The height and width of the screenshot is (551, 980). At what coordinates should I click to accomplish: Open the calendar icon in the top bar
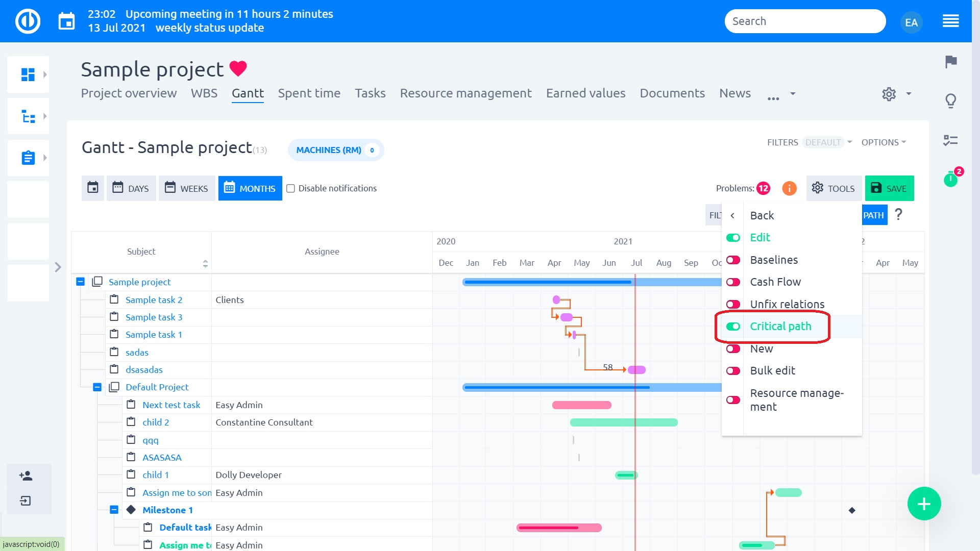click(67, 21)
